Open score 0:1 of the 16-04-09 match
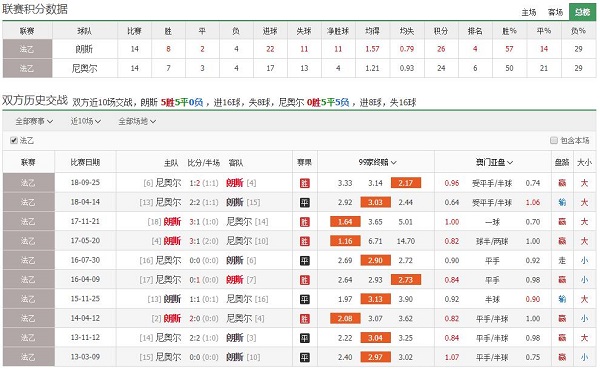Viewport: 600px width, 369px height. tap(194, 280)
